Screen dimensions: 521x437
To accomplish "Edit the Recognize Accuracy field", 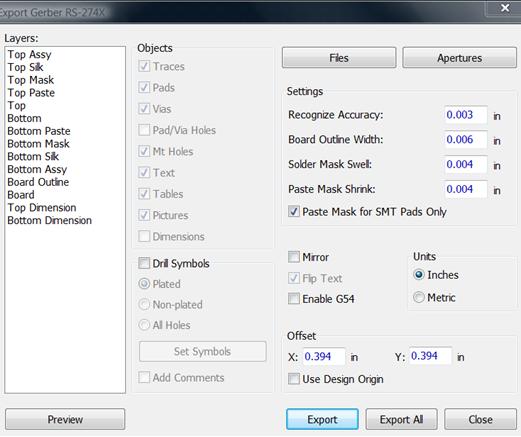I will point(466,115).
